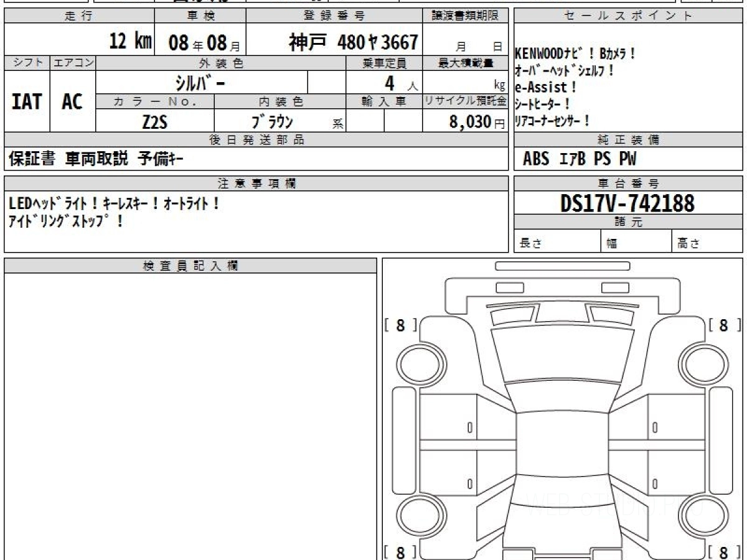Select the AC air conditioner cell
This screenshot has height=560, width=747.
tap(73, 101)
